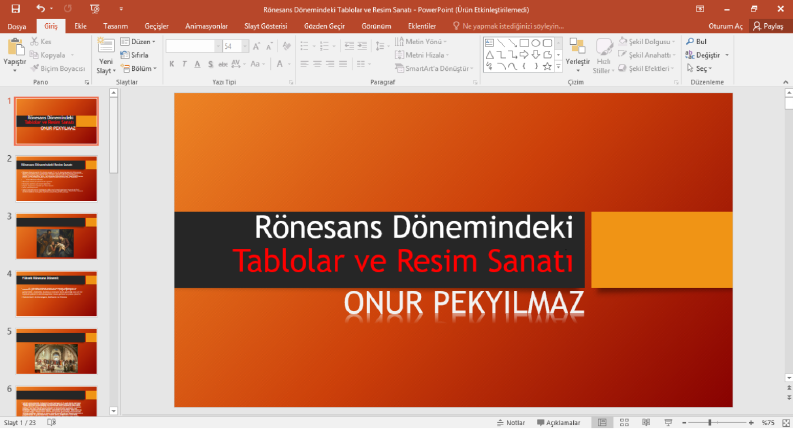Decrease font size with smaller A icon
Screen dimensions: 793x446
point(269,47)
